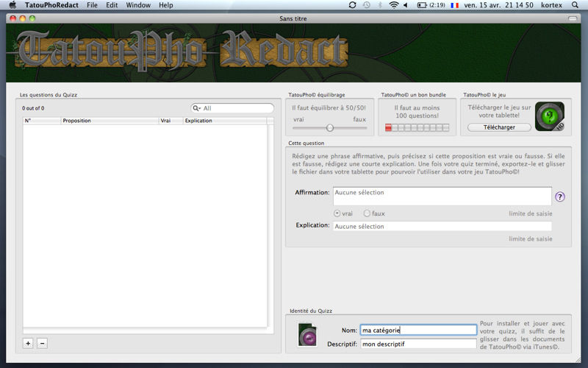
Task: Click the kortex user name menu
Action: (552, 5)
